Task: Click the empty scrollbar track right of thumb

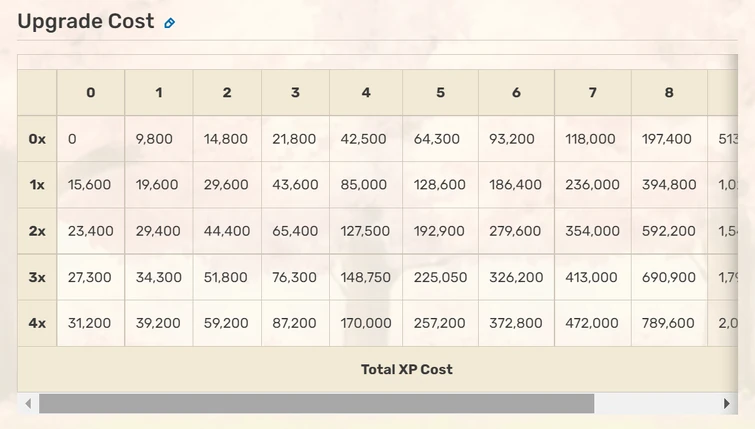Action: tap(655, 403)
